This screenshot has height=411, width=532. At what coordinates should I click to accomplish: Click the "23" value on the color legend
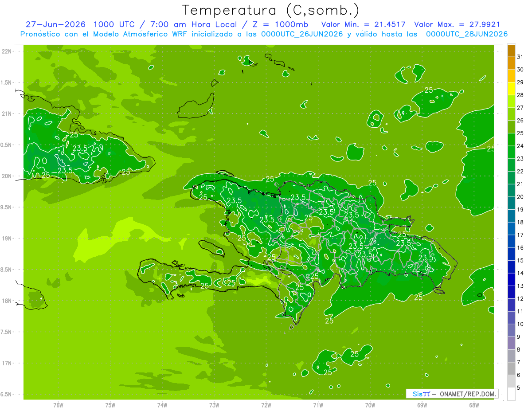[520, 159]
